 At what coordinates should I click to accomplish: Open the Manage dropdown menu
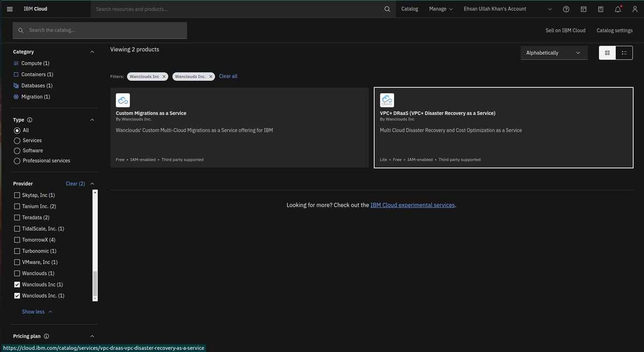click(x=441, y=9)
